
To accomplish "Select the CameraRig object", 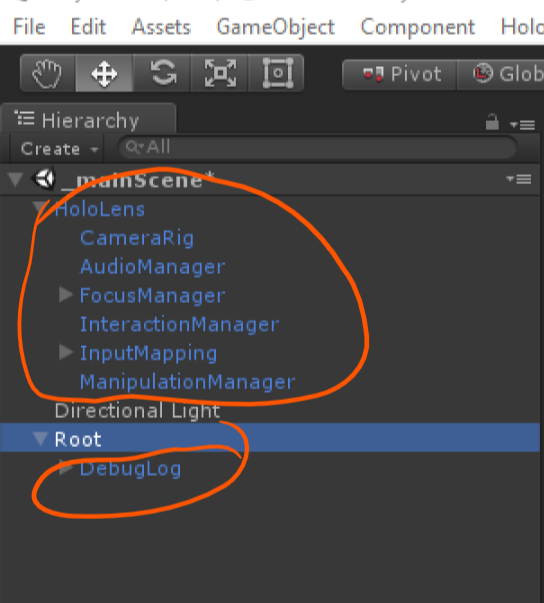I will point(137,238).
